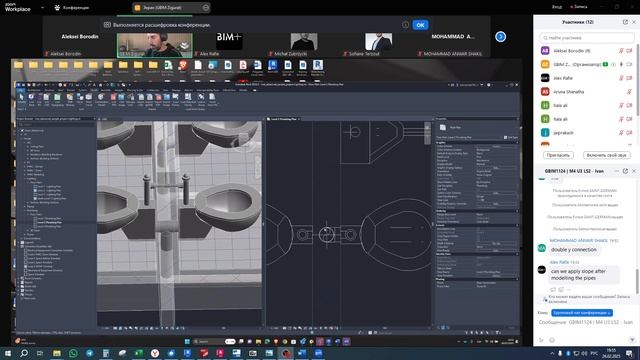Click the Link CAD ribbon icon
The image size is (640, 360).
47,99
